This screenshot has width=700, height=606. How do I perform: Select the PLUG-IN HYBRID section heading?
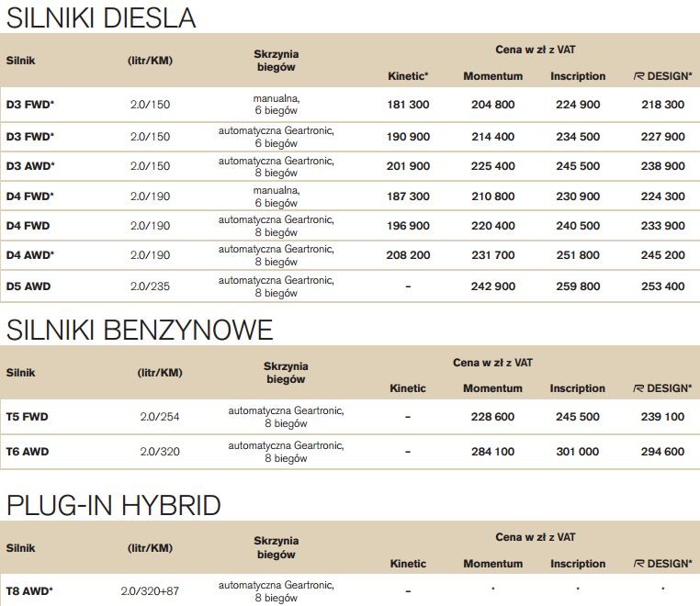[114, 505]
